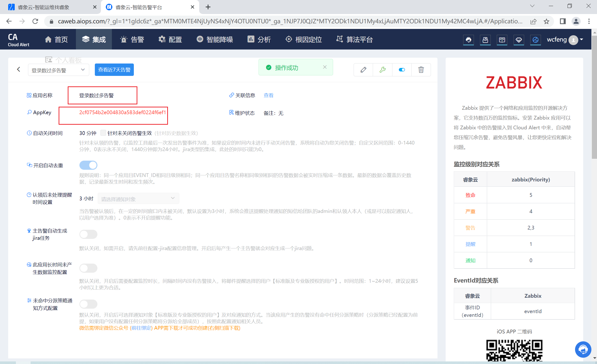The height and width of the screenshot is (364, 597).
Task: Click the diamond icon in the top bar
Action: [x=519, y=40]
